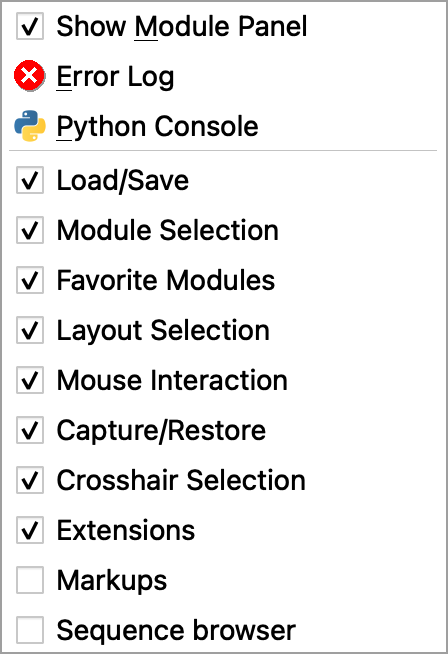Disable the Module Selection toolbar checkbox
Screen dimensions: 448x654
[30, 230]
